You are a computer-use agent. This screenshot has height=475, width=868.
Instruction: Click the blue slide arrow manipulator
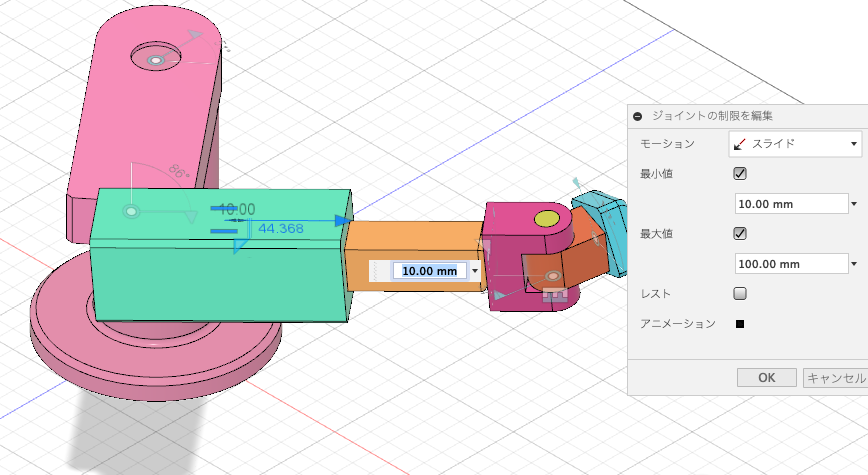click(343, 221)
